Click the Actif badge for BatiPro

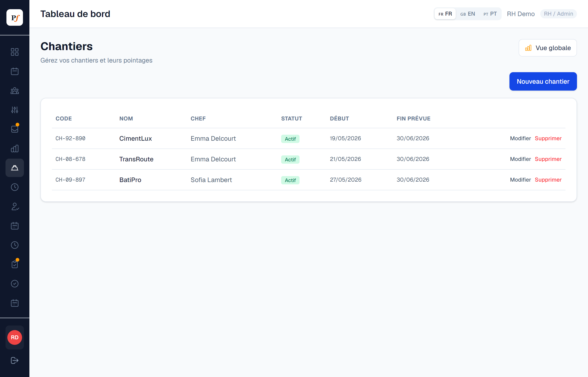(290, 180)
